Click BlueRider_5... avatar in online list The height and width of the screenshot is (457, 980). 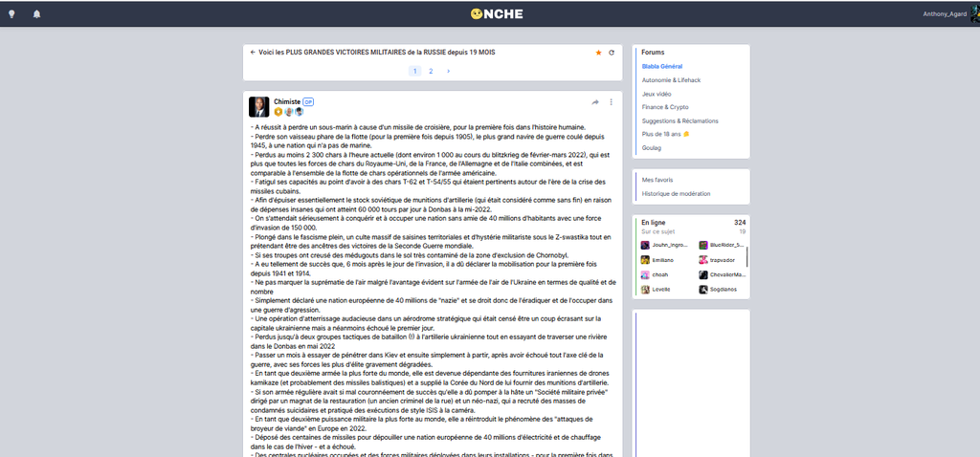pyautogui.click(x=703, y=246)
